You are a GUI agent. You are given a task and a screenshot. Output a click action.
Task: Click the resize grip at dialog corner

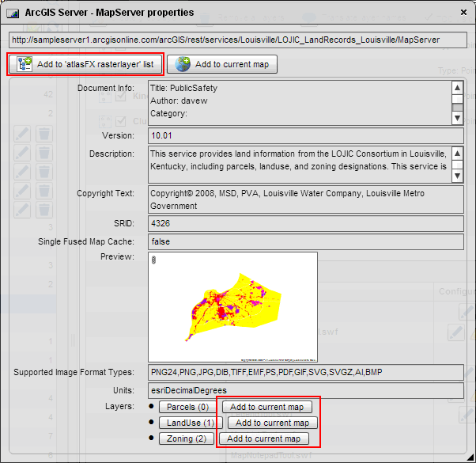tap(470, 457)
